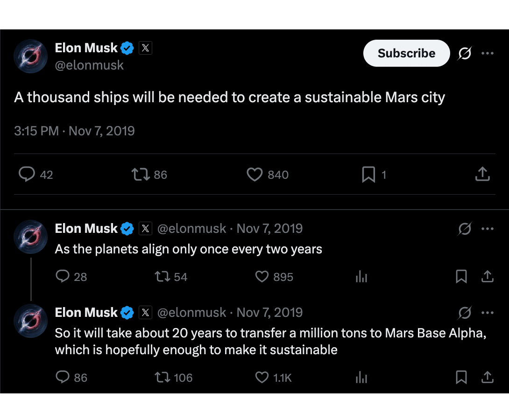This screenshot has height=420, width=509.
Task: Reply to the thousand ships tweet
Action: coord(27,174)
